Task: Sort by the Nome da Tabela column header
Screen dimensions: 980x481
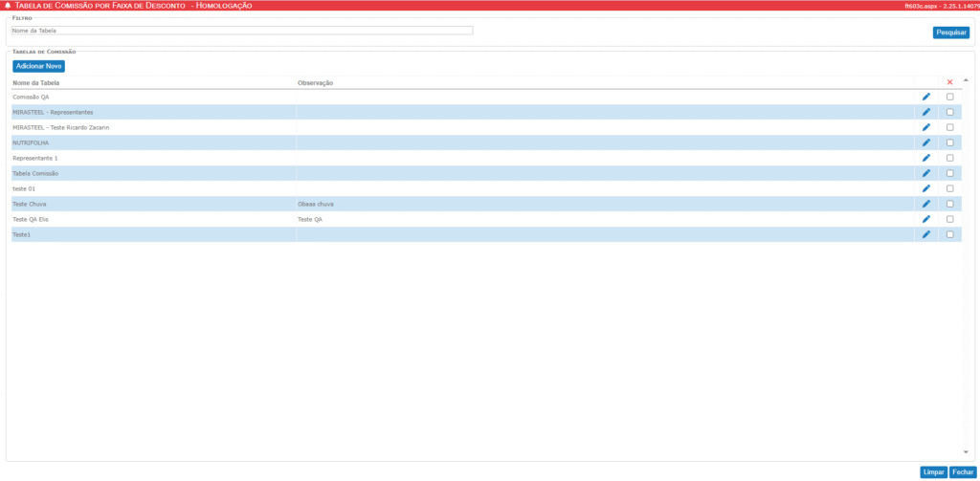Action: [x=36, y=83]
